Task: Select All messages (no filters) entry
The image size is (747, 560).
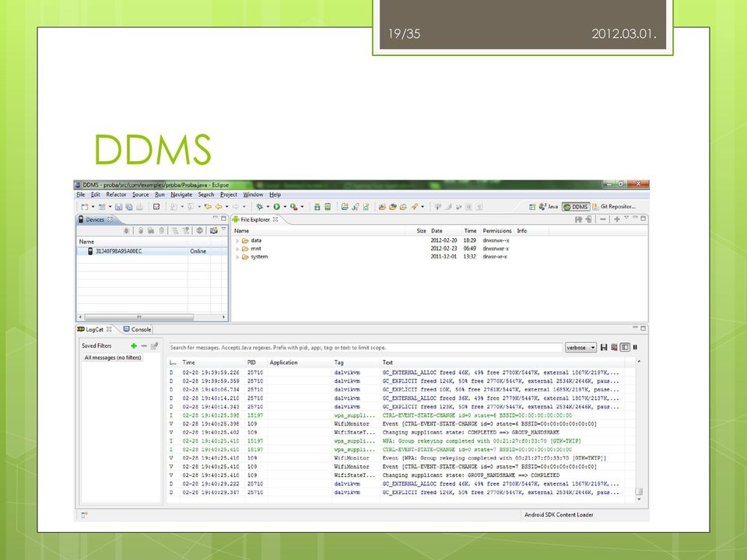Action: (x=113, y=358)
